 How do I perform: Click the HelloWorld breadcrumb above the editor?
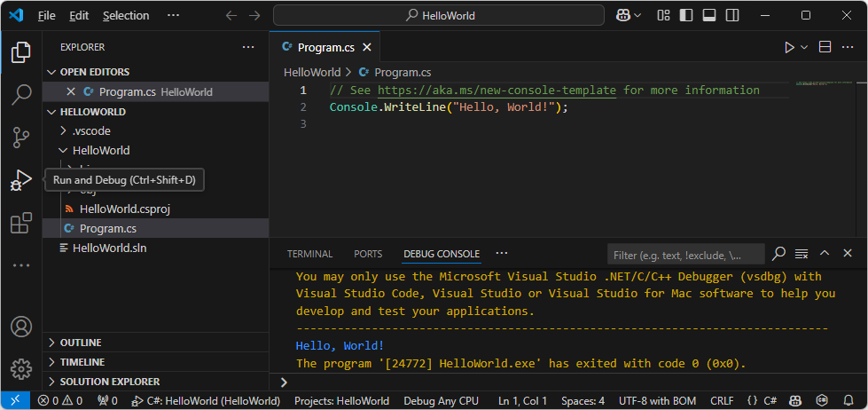click(312, 73)
